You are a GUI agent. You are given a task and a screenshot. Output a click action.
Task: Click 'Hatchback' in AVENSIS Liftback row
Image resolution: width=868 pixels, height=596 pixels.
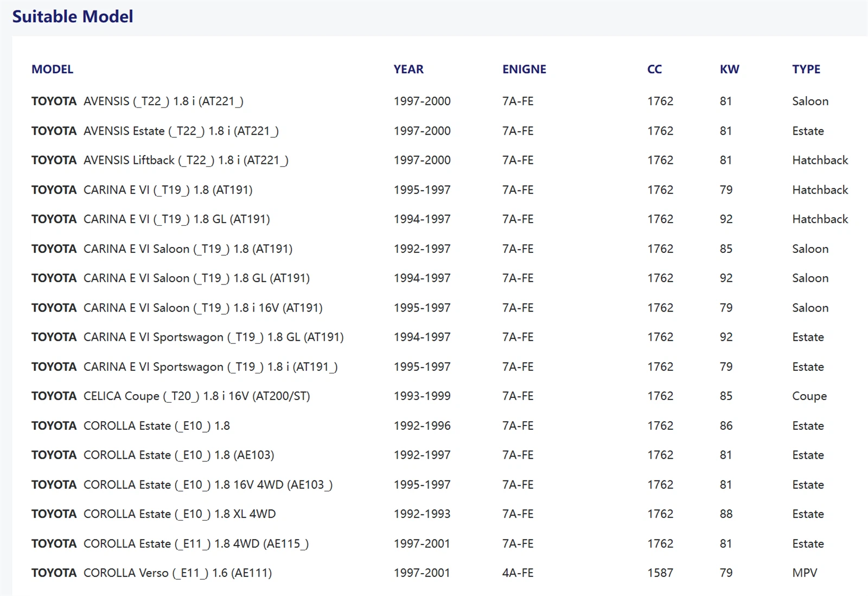(x=820, y=160)
